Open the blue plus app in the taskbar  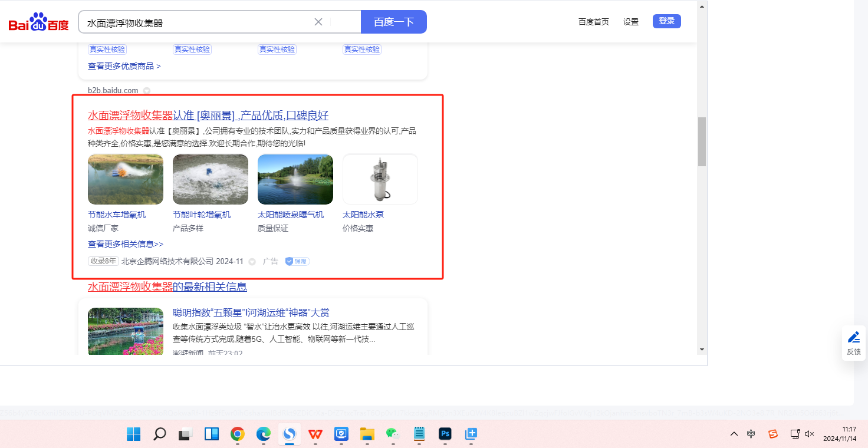[x=471, y=434]
